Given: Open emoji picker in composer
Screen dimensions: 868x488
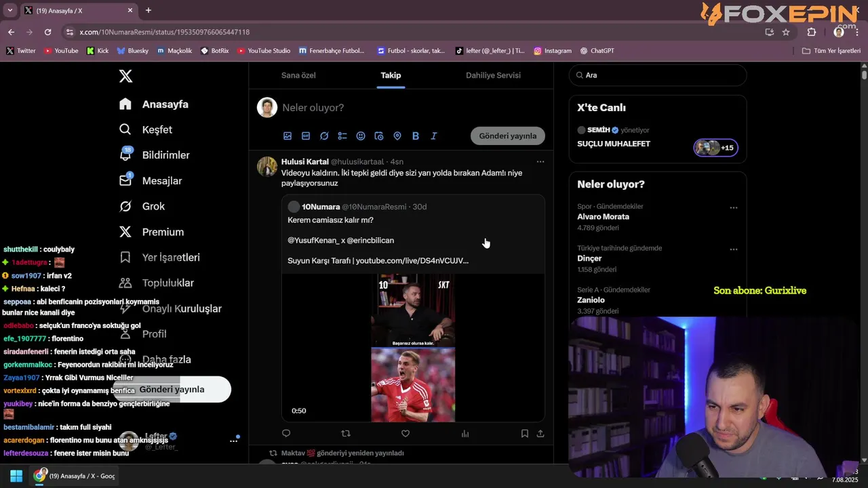Looking at the screenshot, I should [361, 136].
